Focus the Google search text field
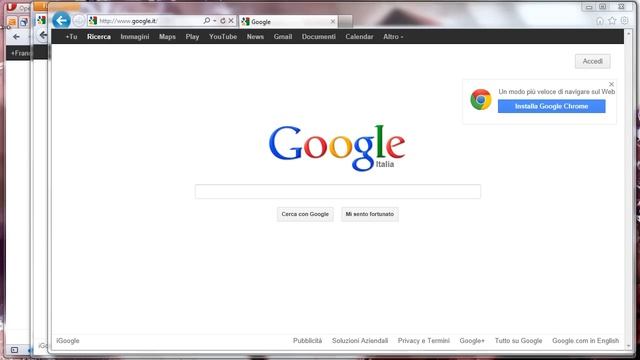This screenshot has height=360, width=640. pyautogui.click(x=338, y=191)
